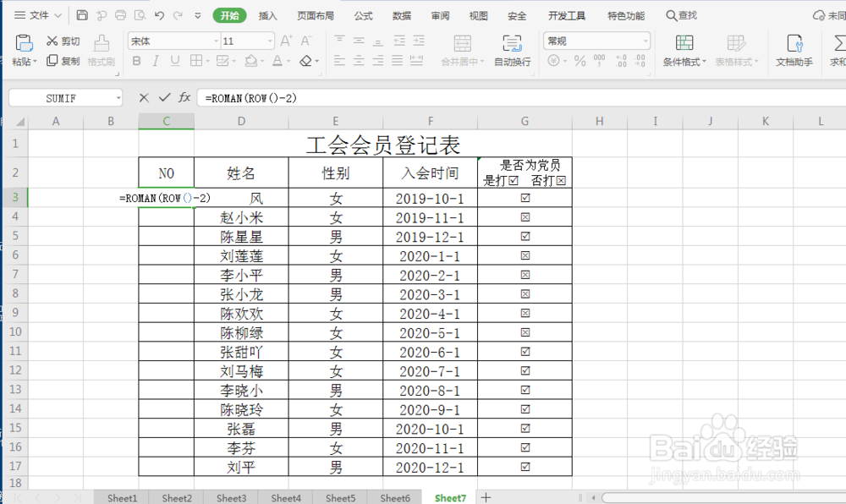Click the fill color bucket swatch
The height and width of the screenshot is (504, 846).
click(x=251, y=61)
